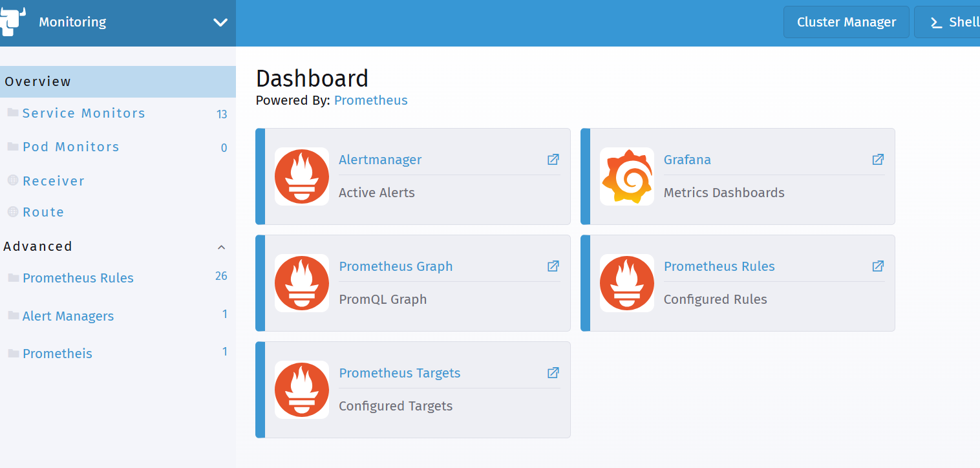Open the Prometheus Rules card title link

(x=719, y=266)
